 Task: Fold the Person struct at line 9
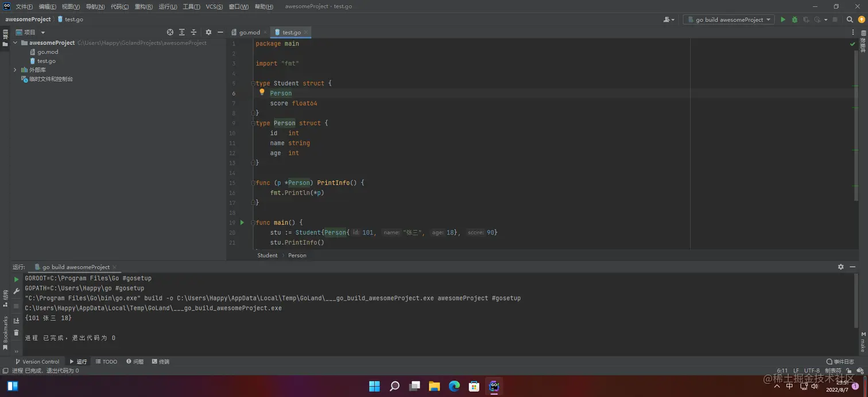tap(253, 123)
